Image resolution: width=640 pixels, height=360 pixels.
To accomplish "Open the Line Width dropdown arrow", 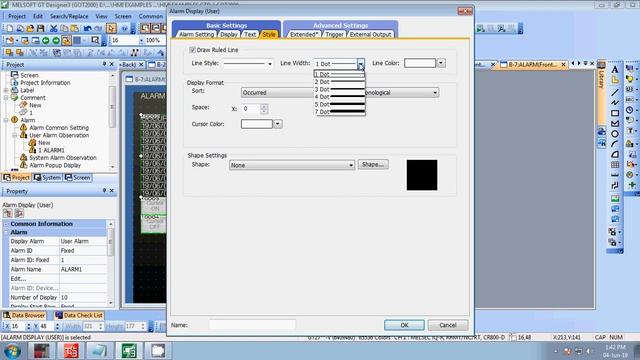I will 360,64.
